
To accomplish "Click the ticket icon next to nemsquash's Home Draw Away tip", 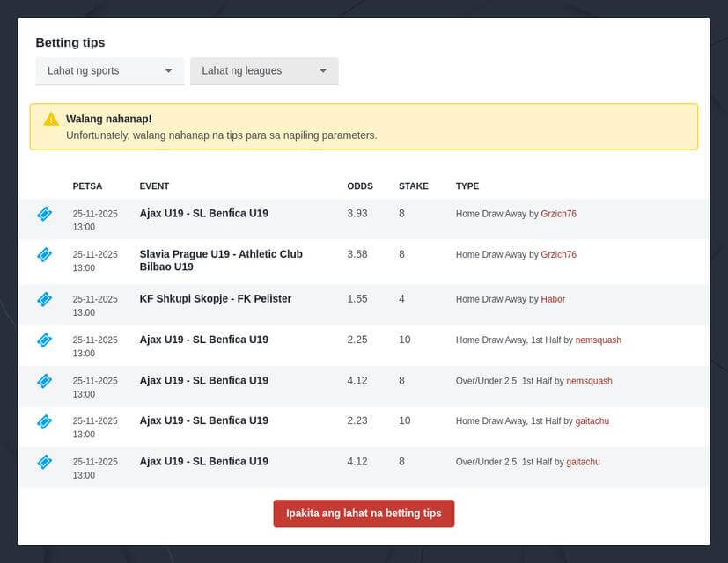I will tap(44, 340).
